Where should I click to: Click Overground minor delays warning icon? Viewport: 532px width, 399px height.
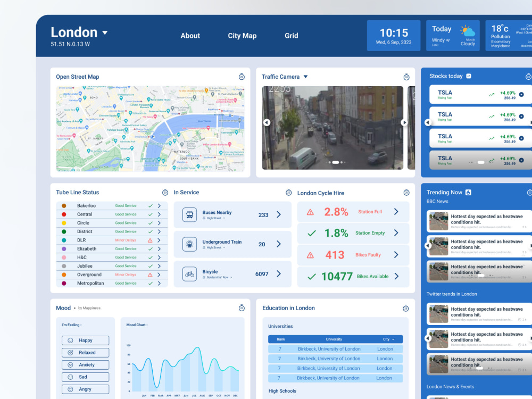(x=150, y=275)
